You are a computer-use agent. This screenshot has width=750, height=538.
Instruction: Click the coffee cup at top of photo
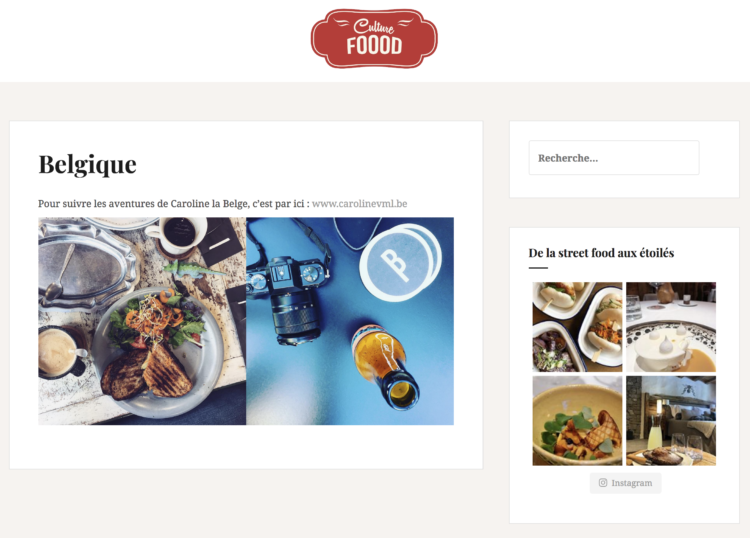point(177,235)
